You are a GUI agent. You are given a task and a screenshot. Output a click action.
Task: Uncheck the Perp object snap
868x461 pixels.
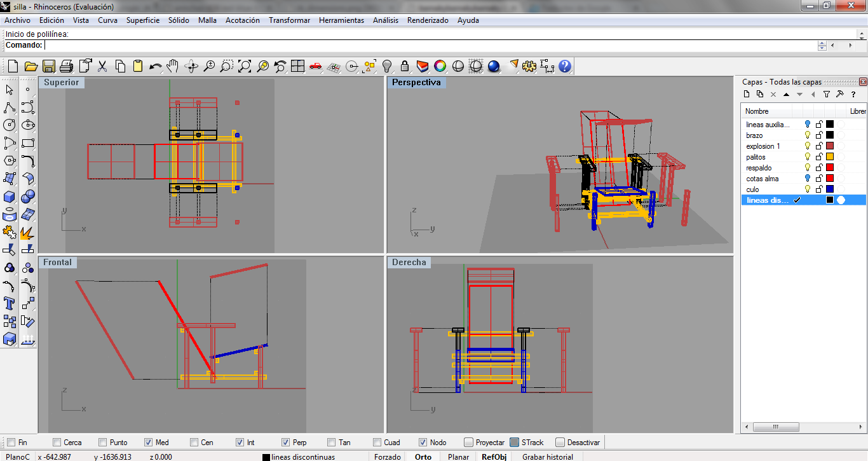286,443
